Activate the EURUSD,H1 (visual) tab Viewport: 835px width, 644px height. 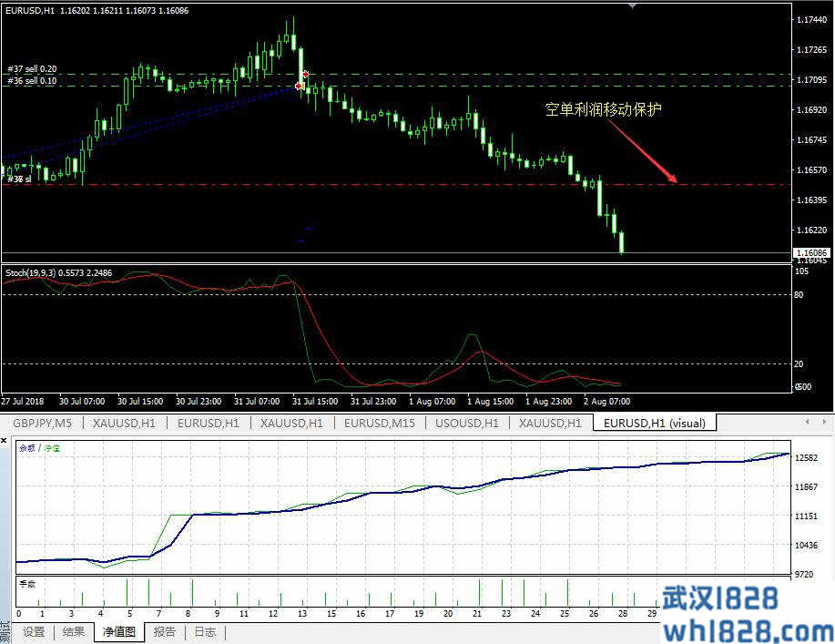coord(654,423)
